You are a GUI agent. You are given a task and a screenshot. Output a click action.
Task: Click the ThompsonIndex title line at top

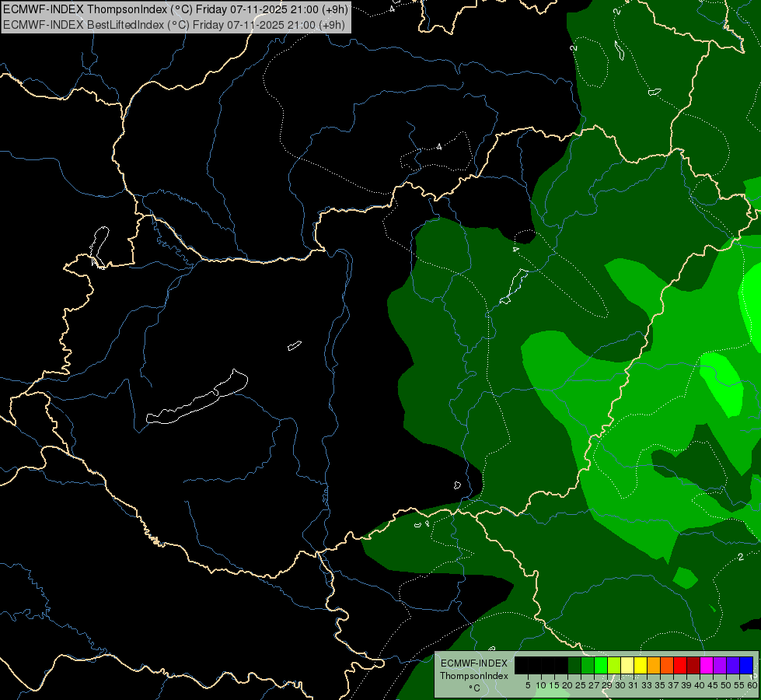(176, 9)
